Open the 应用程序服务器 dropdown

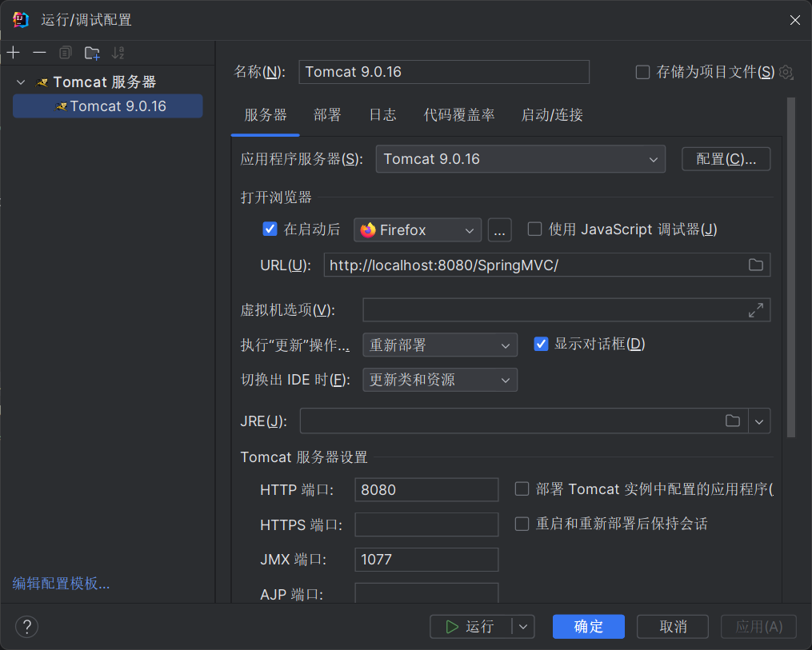click(521, 159)
